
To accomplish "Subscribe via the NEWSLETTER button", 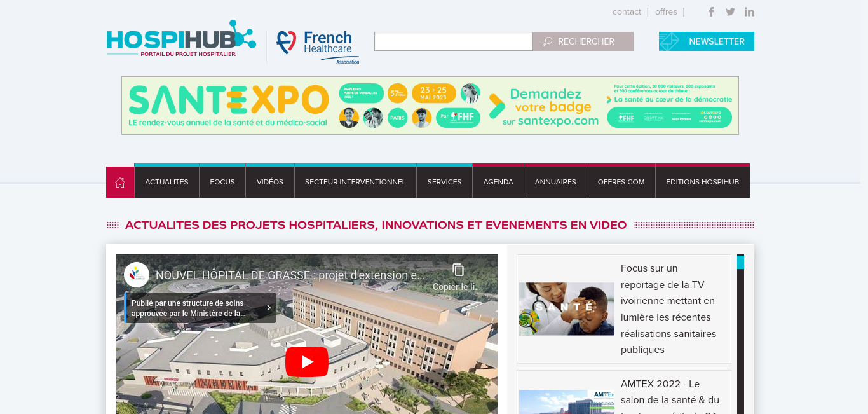I will pyautogui.click(x=707, y=41).
